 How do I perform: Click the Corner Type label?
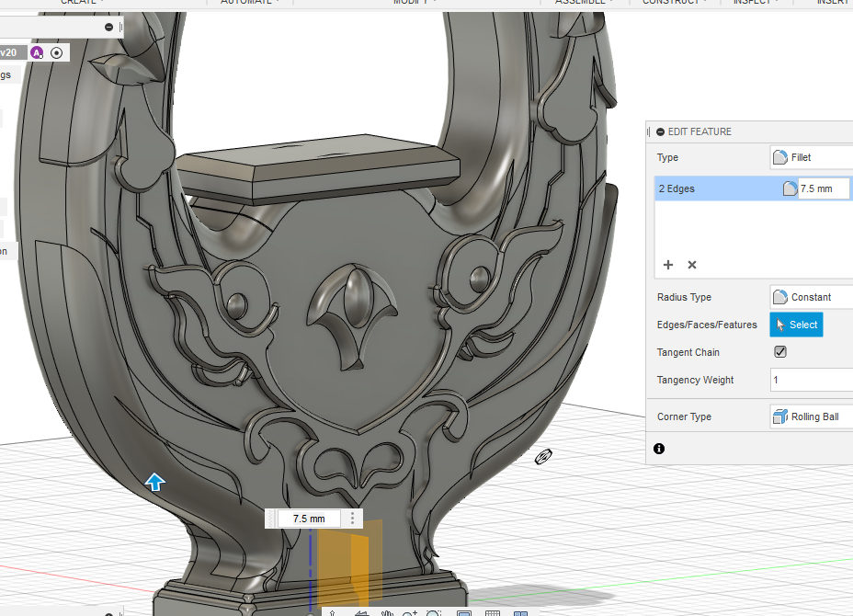[684, 416]
